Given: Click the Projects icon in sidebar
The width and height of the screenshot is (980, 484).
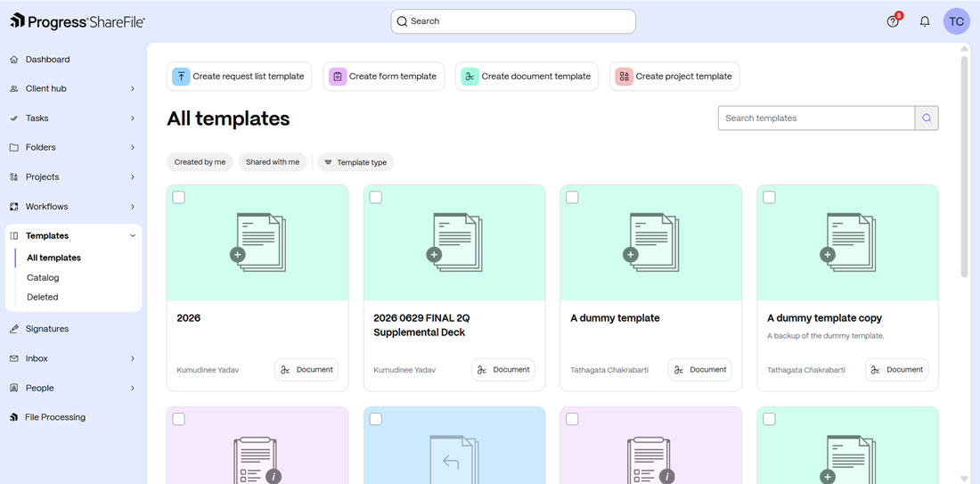Looking at the screenshot, I should pyautogui.click(x=13, y=177).
